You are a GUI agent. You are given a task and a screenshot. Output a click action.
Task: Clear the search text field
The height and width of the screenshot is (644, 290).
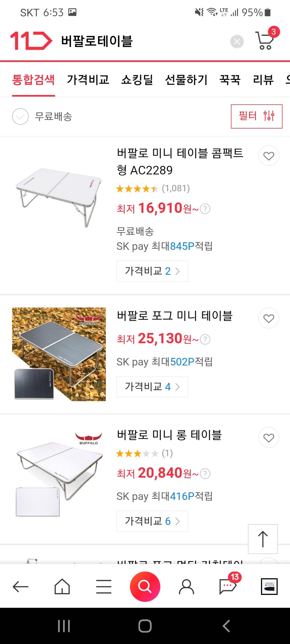[237, 42]
